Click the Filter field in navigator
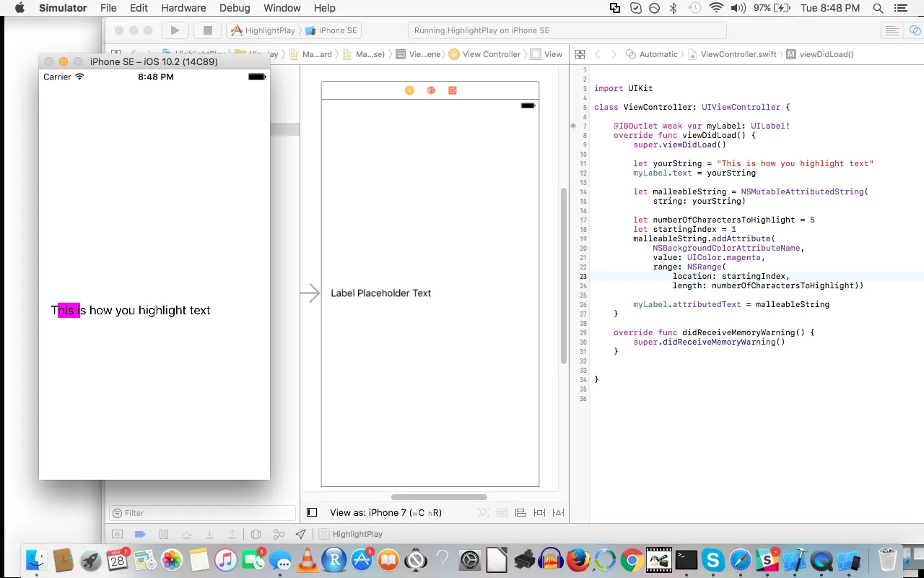 tap(206, 513)
